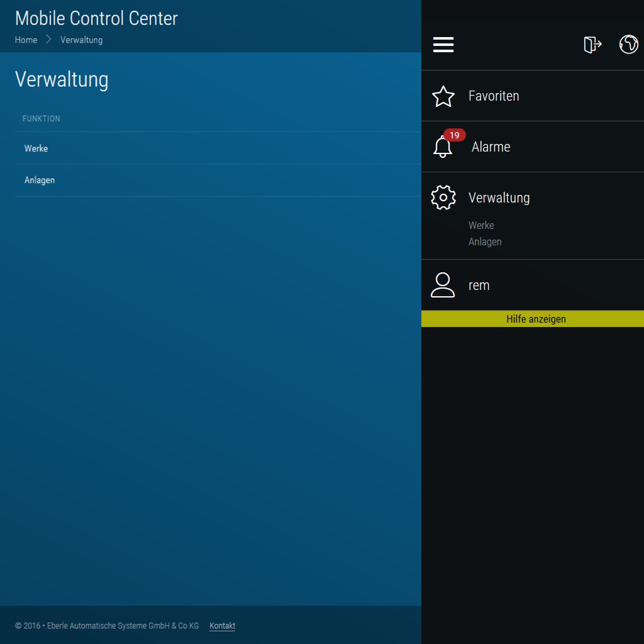The width and height of the screenshot is (644, 644).
Task: Open the Anlagen row in Funktion table
Action: (x=218, y=180)
